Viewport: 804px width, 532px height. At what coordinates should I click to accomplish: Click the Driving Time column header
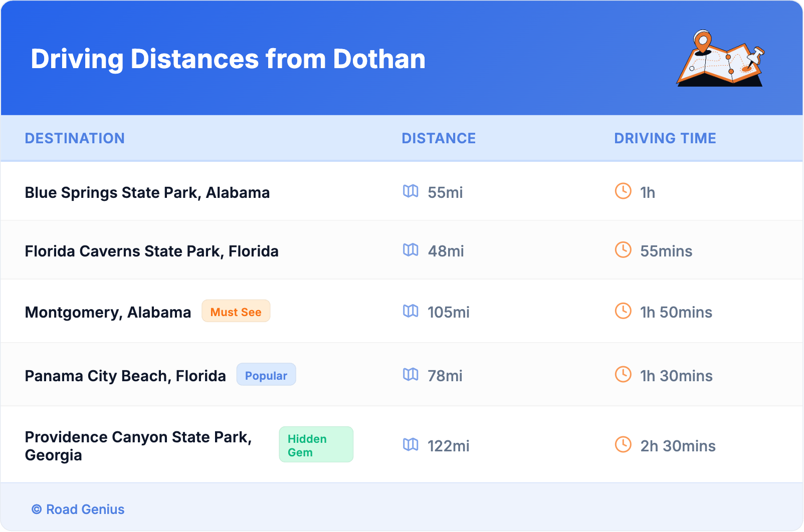(x=665, y=138)
